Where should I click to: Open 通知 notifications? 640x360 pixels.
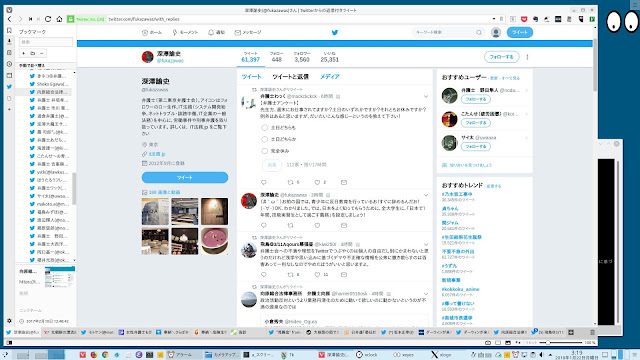point(216,32)
